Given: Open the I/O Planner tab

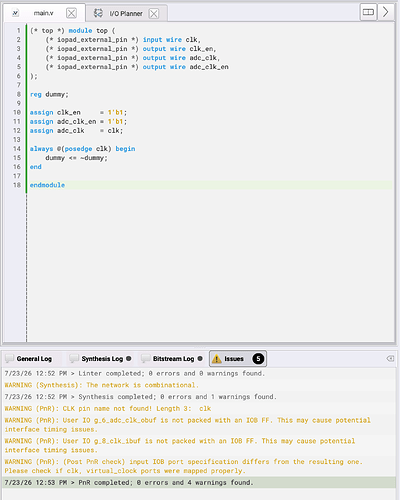Looking at the screenshot, I should pyautogui.click(x=126, y=14).
